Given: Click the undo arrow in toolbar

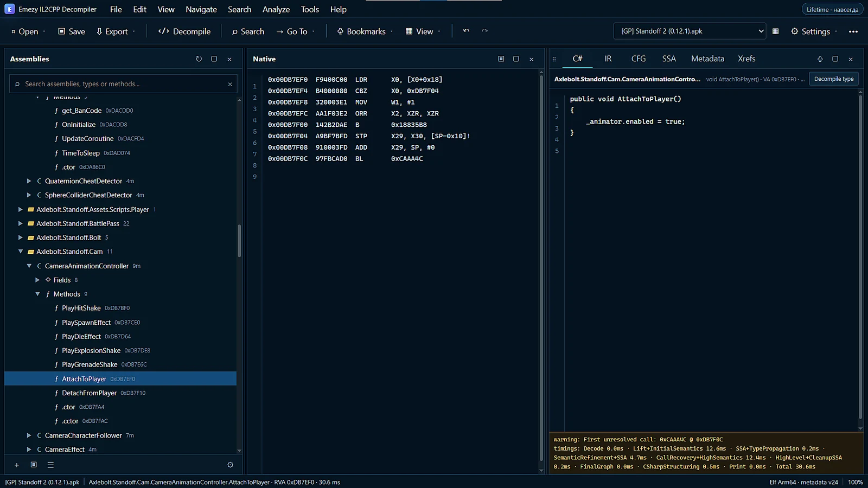Looking at the screenshot, I should pos(466,31).
